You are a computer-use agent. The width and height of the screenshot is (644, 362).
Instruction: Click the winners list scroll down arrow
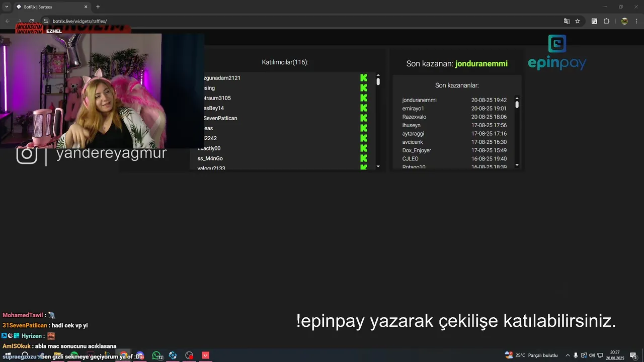[517, 165]
